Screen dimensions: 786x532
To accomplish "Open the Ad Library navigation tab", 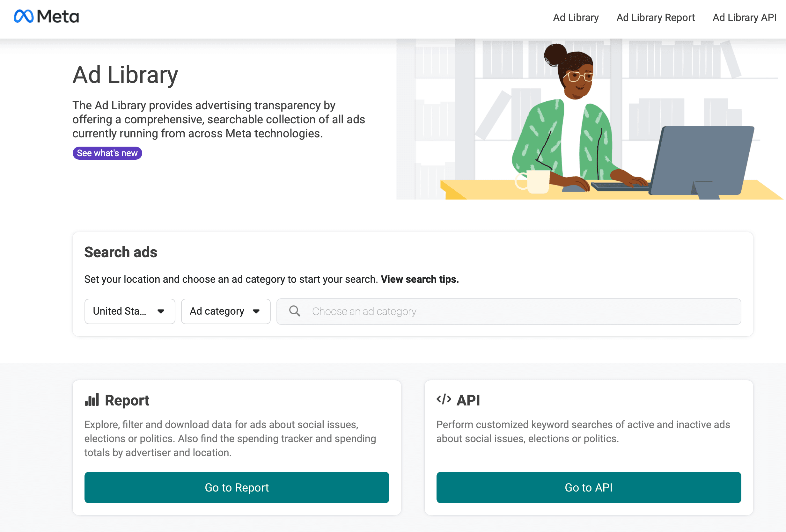I will (x=575, y=17).
